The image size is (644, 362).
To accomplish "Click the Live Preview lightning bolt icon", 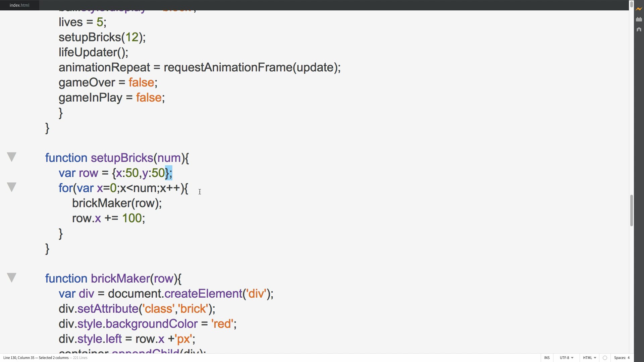I will coord(639,9).
